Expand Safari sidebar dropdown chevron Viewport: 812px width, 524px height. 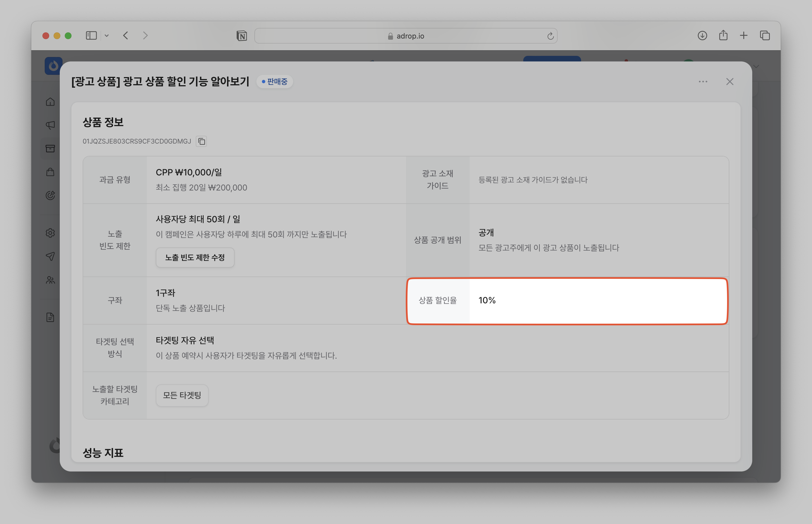point(106,36)
